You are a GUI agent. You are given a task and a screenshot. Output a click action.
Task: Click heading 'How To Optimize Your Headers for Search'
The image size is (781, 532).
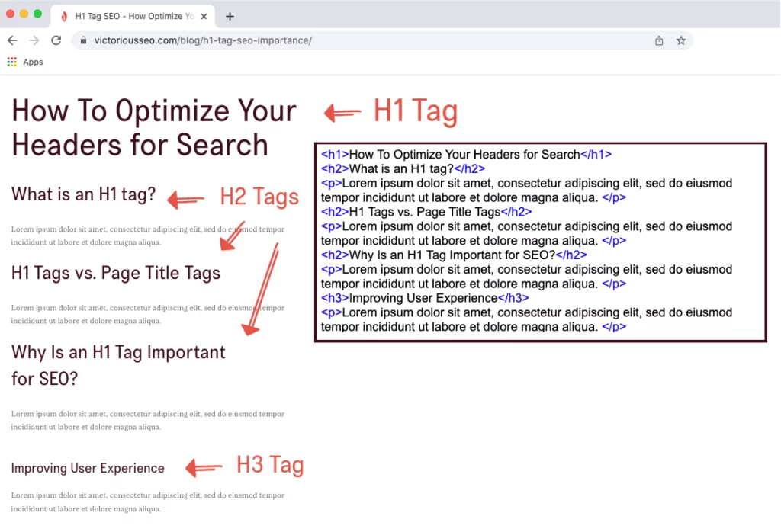click(154, 127)
